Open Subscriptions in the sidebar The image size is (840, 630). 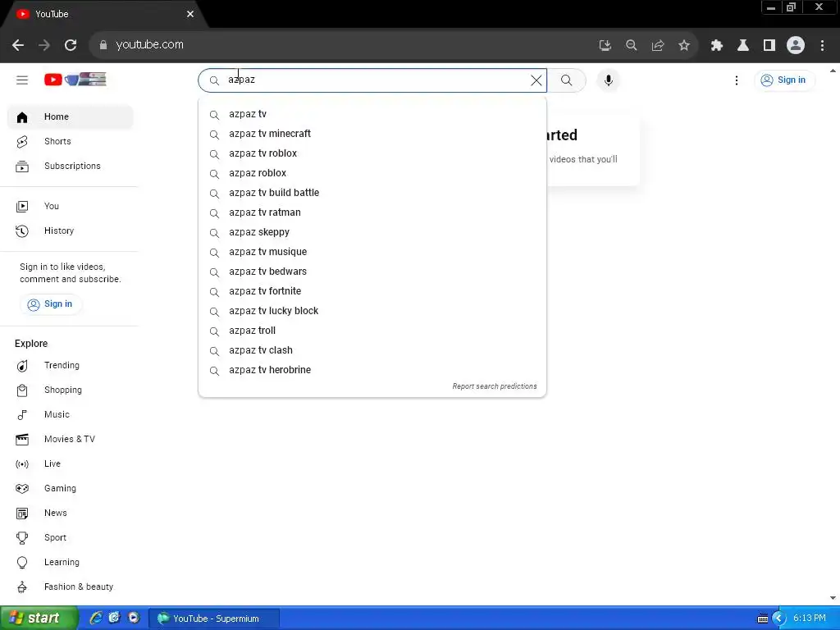(71, 166)
